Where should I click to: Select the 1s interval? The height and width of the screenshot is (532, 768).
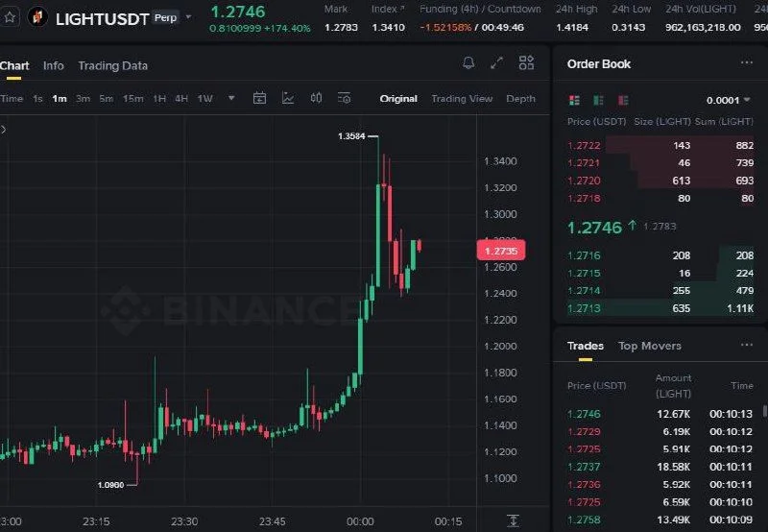37,99
